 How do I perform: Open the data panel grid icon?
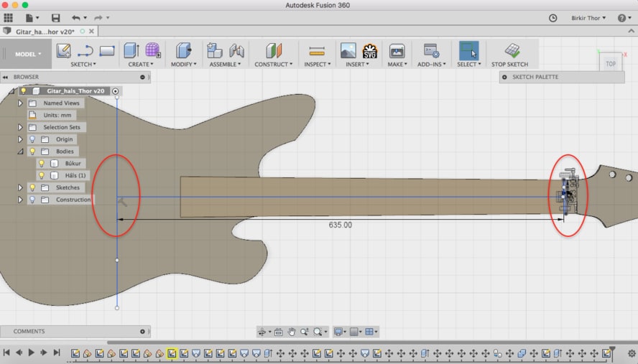click(8, 17)
